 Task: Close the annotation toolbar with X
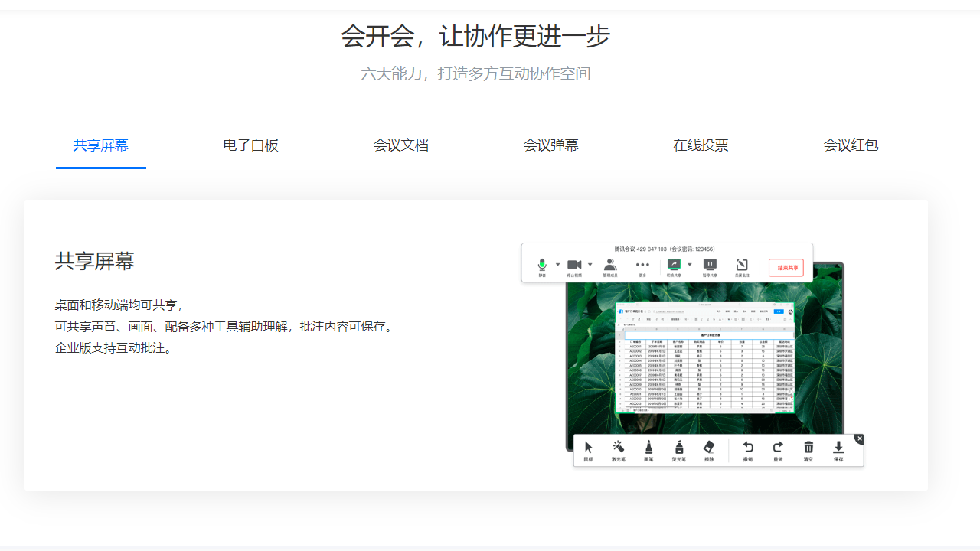click(x=859, y=439)
